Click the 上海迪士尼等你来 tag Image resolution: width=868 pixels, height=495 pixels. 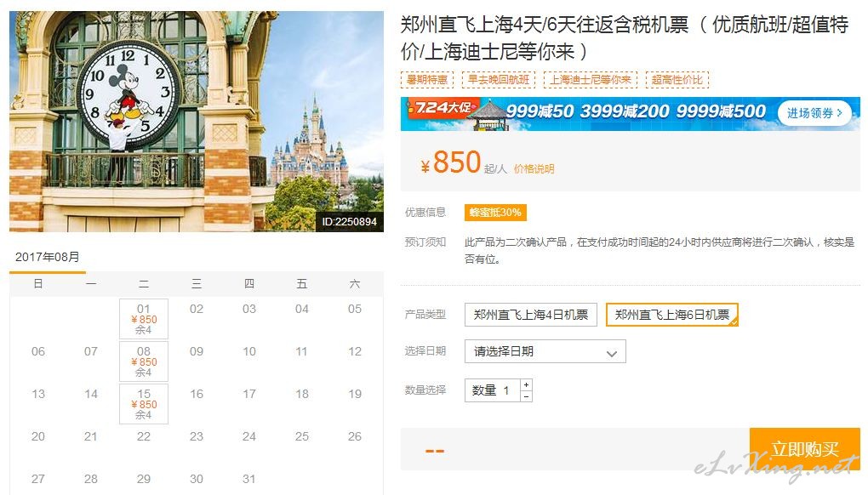(590, 80)
